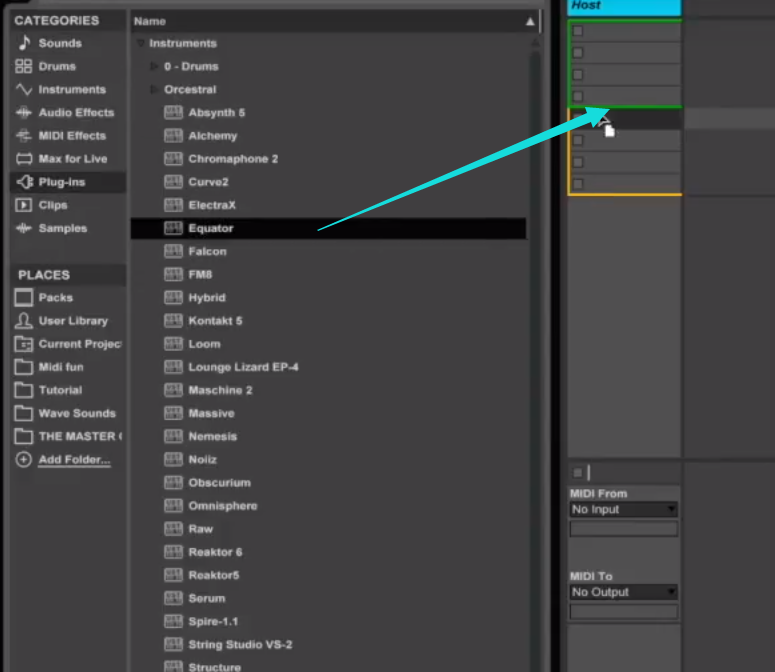Open the Sounds category note icon
The height and width of the screenshot is (672, 775).
(24, 43)
